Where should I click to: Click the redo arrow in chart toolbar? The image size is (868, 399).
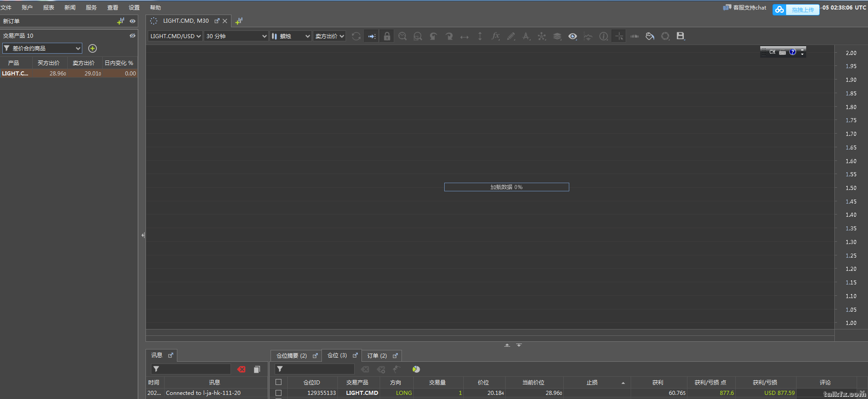449,36
